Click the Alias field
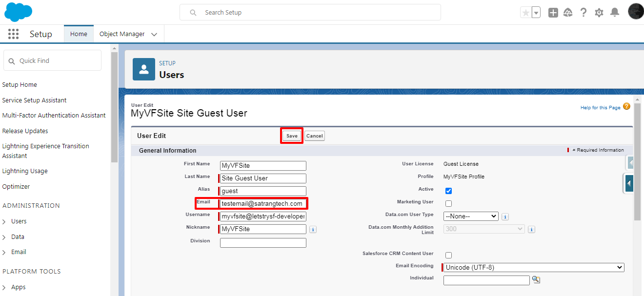This screenshot has height=296, width=644. [x=263, y=191]
